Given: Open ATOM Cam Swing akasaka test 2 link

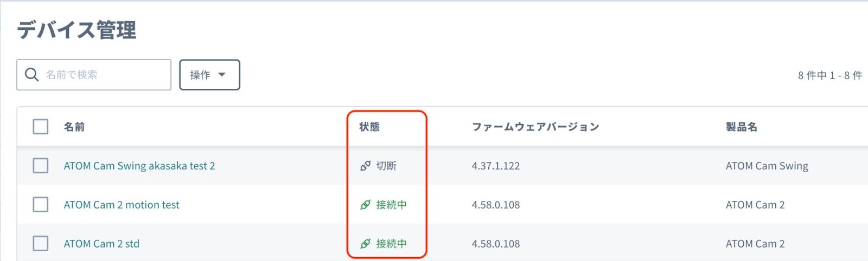Looking at the screenshot, I should pos(139,166).
